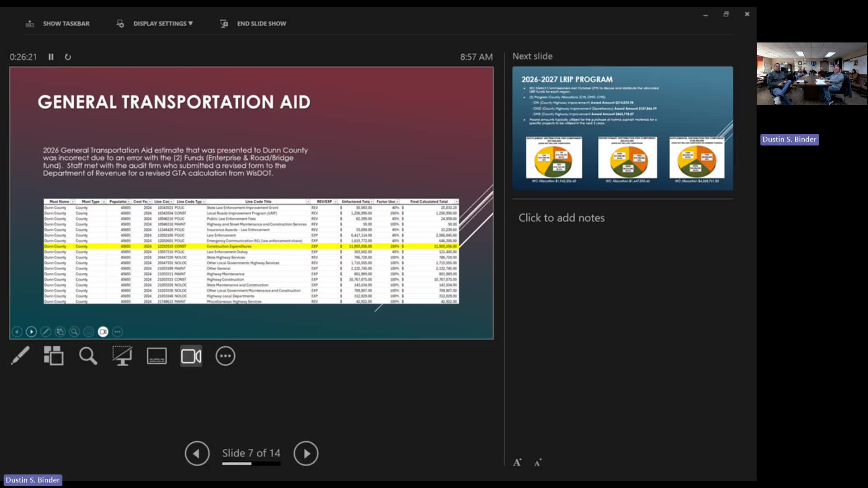Pause the presentation timer
Screen dimensions: 868x488
[x=51, y=57]
